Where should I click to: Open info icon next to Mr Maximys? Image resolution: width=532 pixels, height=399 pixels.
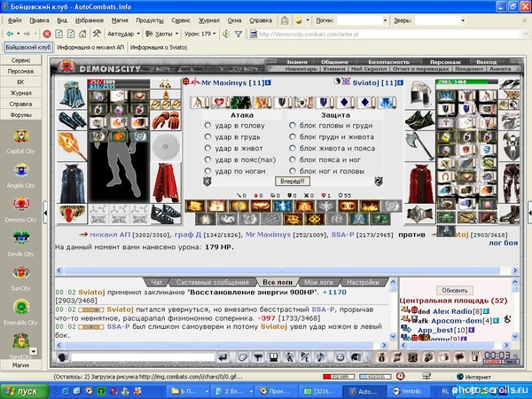click(268, 82)
